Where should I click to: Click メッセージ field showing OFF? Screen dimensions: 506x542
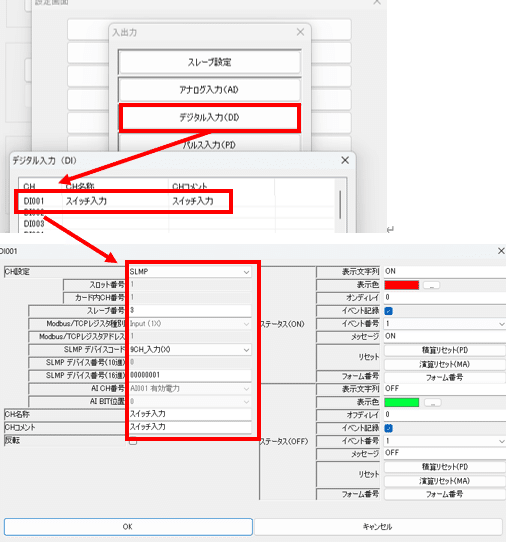tap(445, 453)
